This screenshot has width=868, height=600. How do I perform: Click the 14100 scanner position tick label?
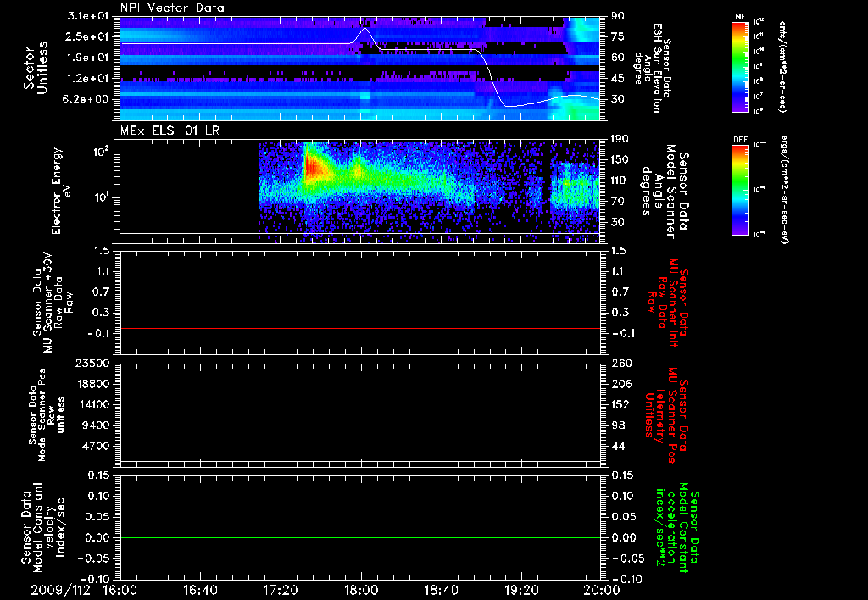click(x=93, y=404)
